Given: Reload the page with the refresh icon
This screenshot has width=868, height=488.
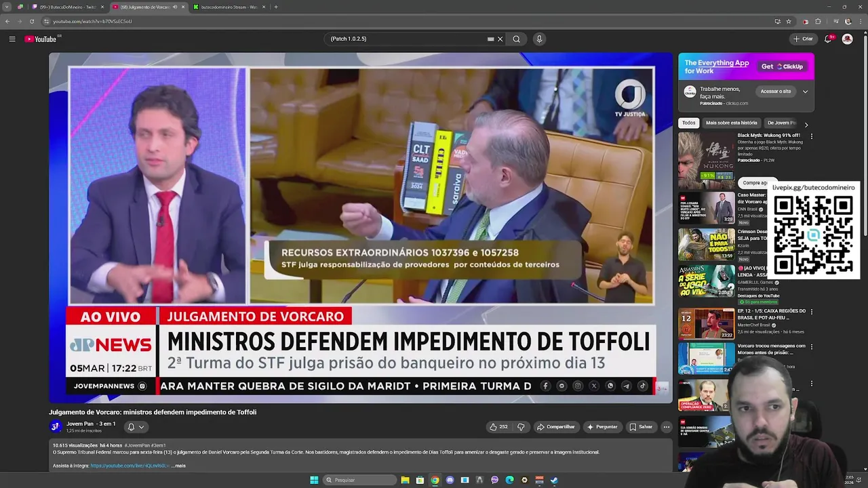Looking at the screenshot, I should (x=32, y=21).
